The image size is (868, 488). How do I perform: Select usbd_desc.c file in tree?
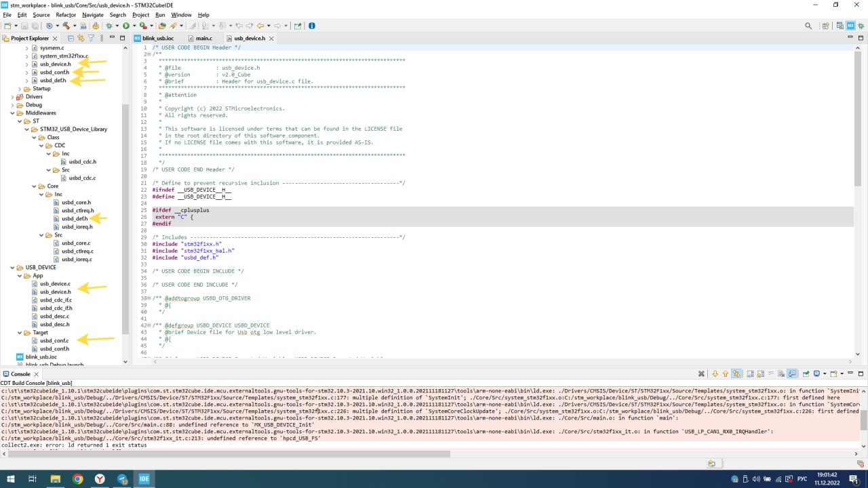[54, 317]
